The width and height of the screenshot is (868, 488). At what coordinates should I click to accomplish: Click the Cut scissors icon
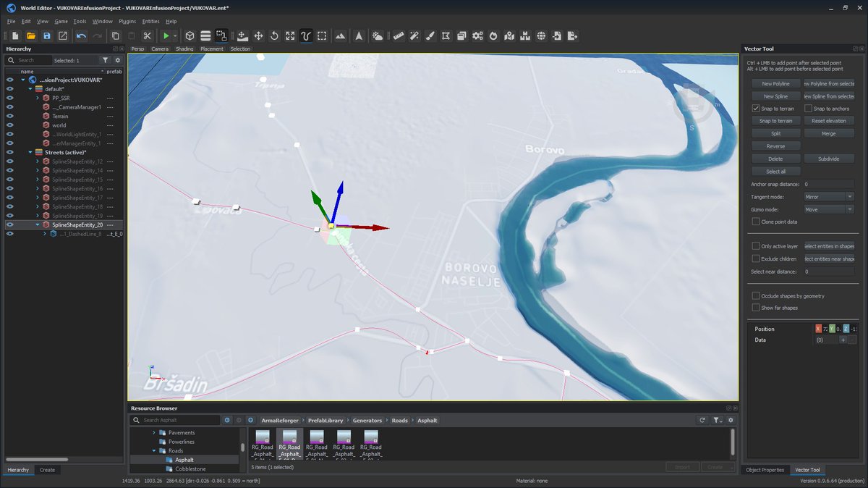pyautogui.click(x=147, y=35)
